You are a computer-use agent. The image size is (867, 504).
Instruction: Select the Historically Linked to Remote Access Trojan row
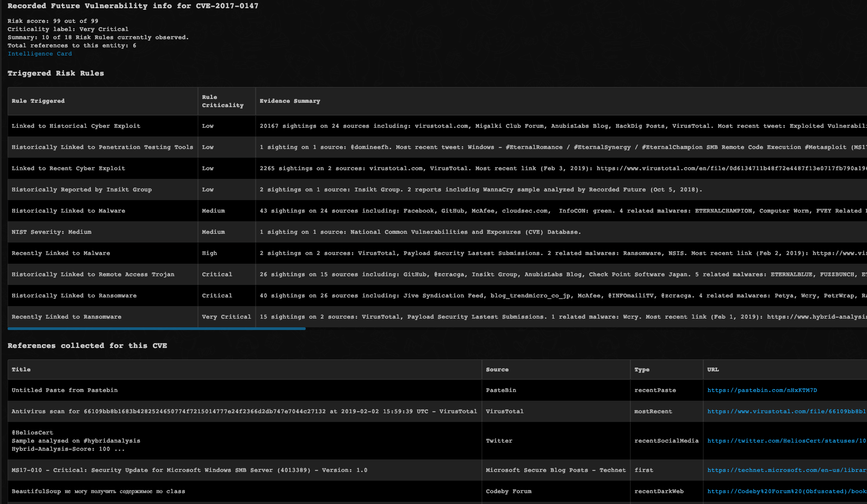pos(93,275)
